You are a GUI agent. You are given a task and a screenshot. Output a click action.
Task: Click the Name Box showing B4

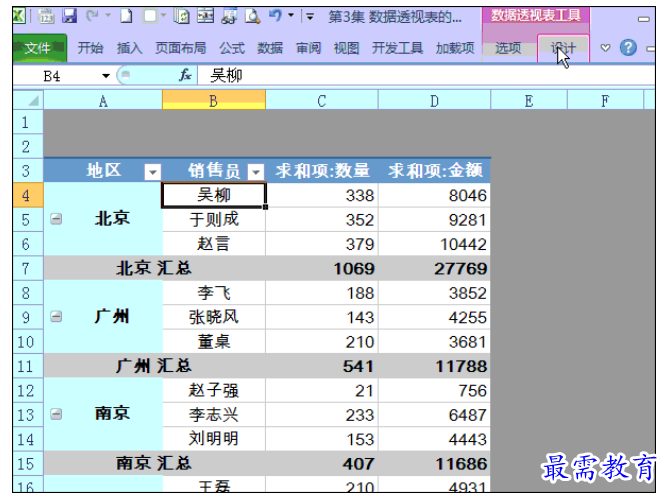57,76
